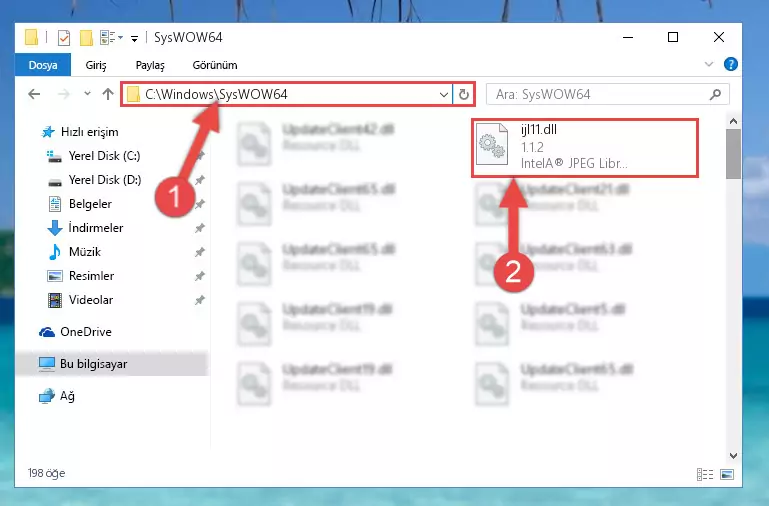Image resolution: width=769 pixels, height=506 pixels.
Task: Switch to the Giriş ribbon tab
Action: (96, 65)
